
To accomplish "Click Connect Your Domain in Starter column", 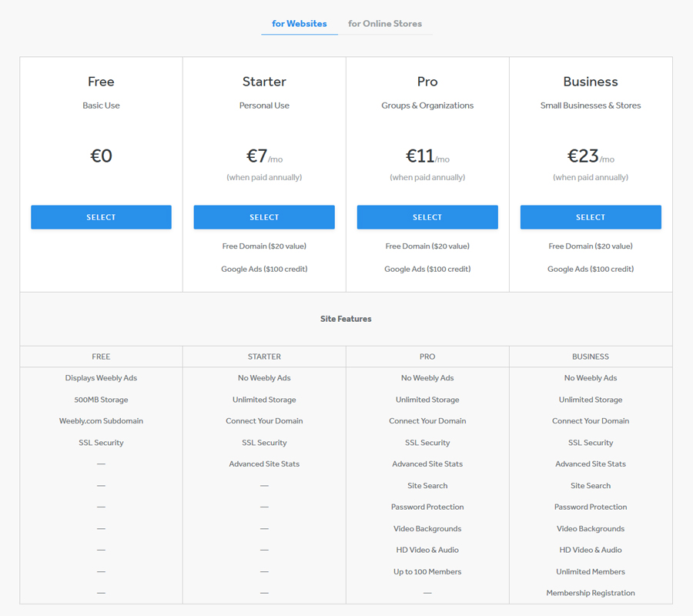I will pyautogui.click(x=264, y=420).
